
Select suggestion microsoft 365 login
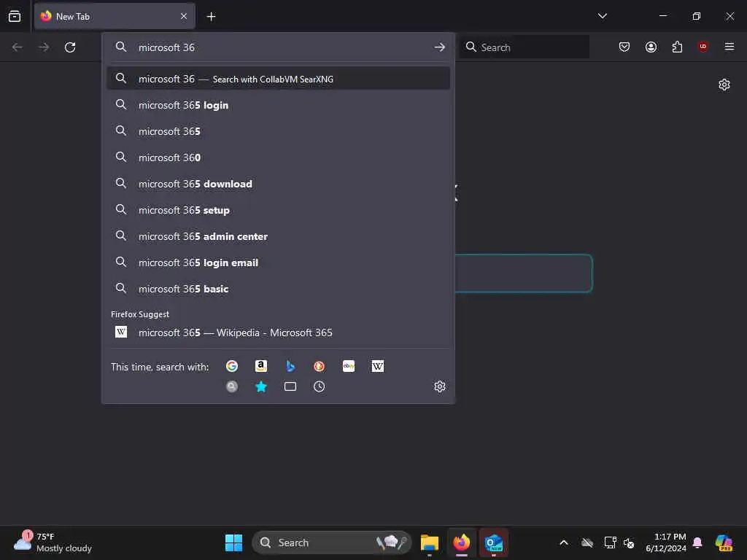(x=279, y=105)
